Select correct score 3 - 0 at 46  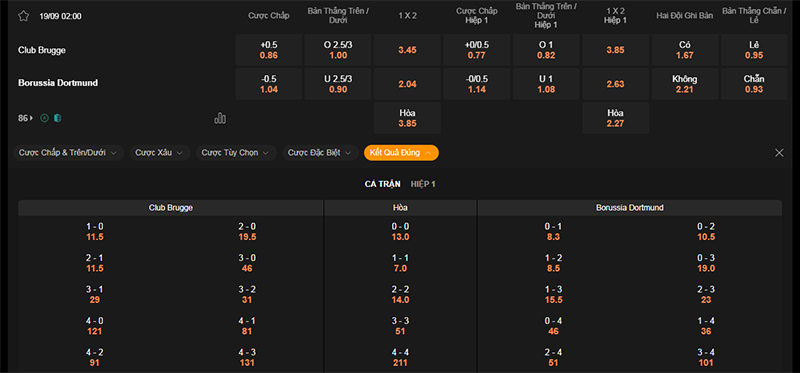coord(247,263)
